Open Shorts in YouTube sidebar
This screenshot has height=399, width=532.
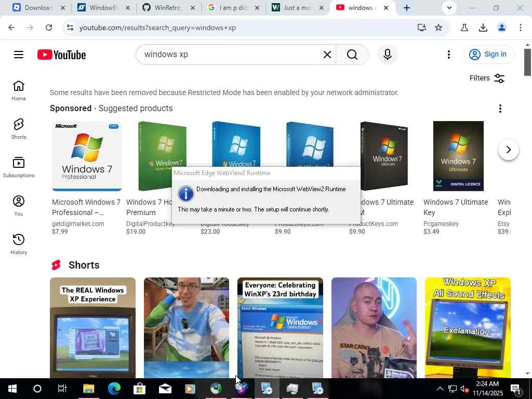19,129
